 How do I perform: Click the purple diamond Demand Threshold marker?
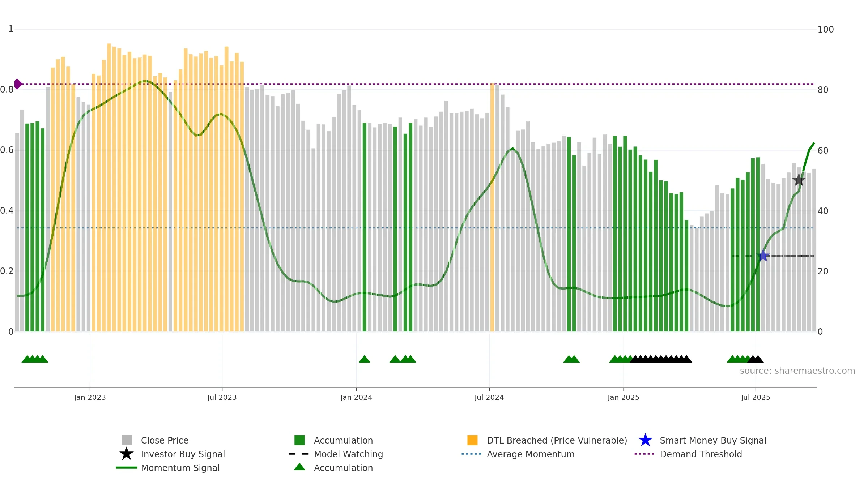pyautogui.click(x=18, y=84)
